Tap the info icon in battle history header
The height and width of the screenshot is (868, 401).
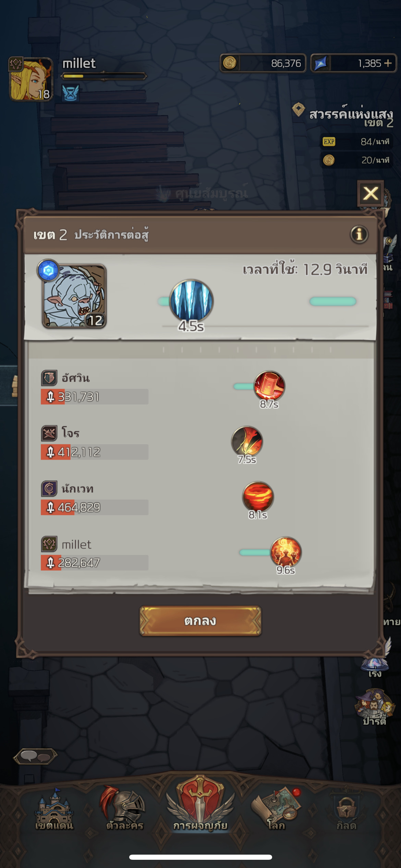point(359,234)
